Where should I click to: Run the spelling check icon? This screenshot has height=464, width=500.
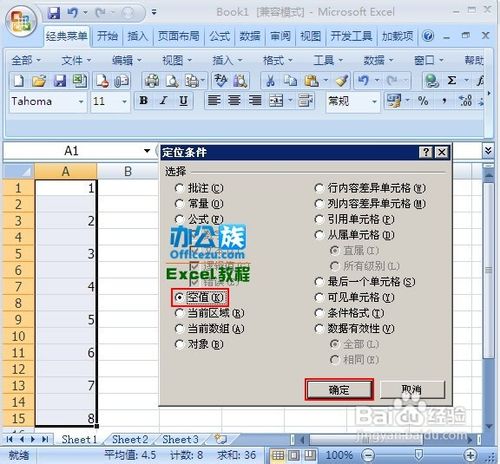(x=220, y=81)
